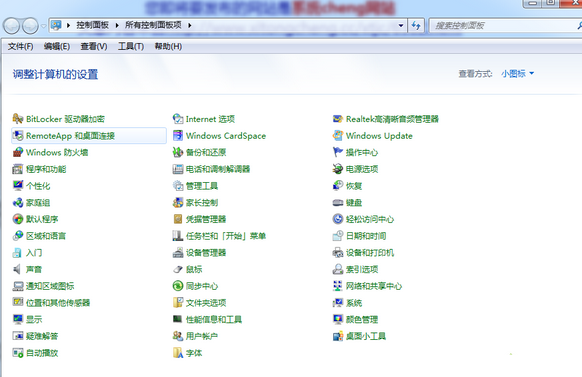Open the 电话和调制解调器 link

click(x=218, y=169)
